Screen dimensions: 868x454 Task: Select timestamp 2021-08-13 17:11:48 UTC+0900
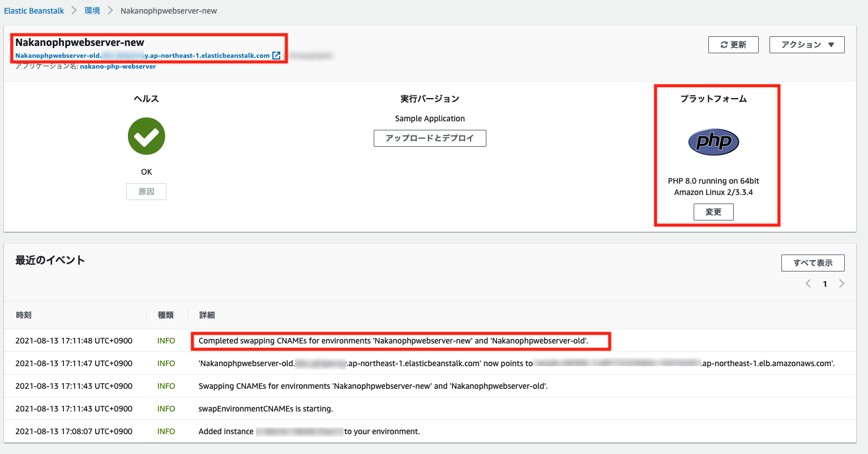[x=74, y=341]
